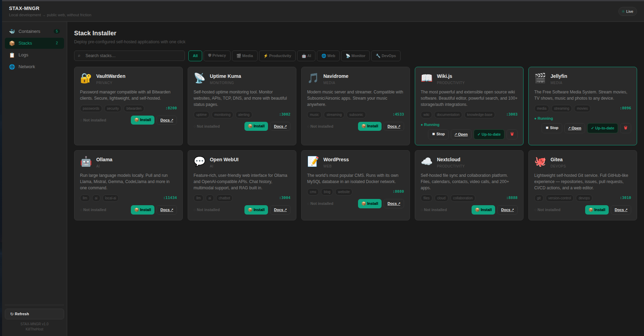This screenshot has height=336, width=644.
Task: Stop the running Jellyfin stack
Action: click(552, 128)
